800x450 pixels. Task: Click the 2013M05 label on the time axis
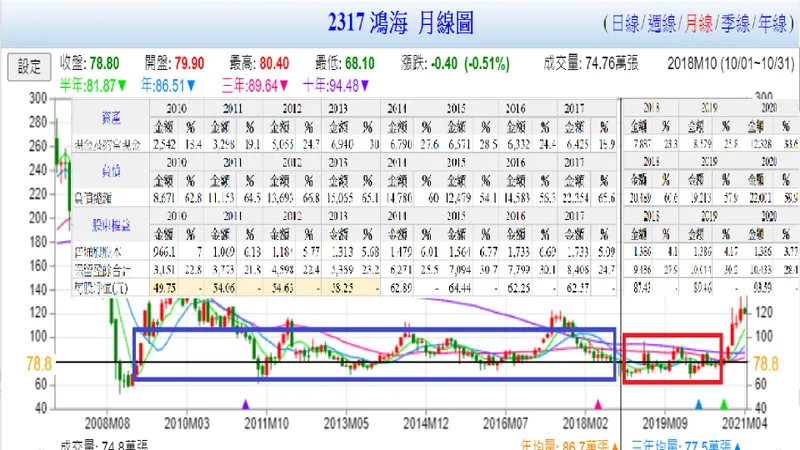point(346,423)
